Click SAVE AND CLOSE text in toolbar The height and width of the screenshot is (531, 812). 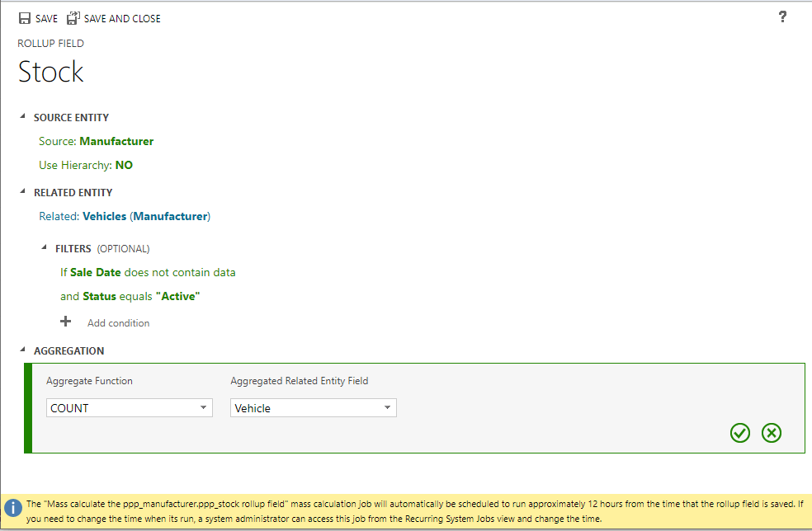[122, 18]
